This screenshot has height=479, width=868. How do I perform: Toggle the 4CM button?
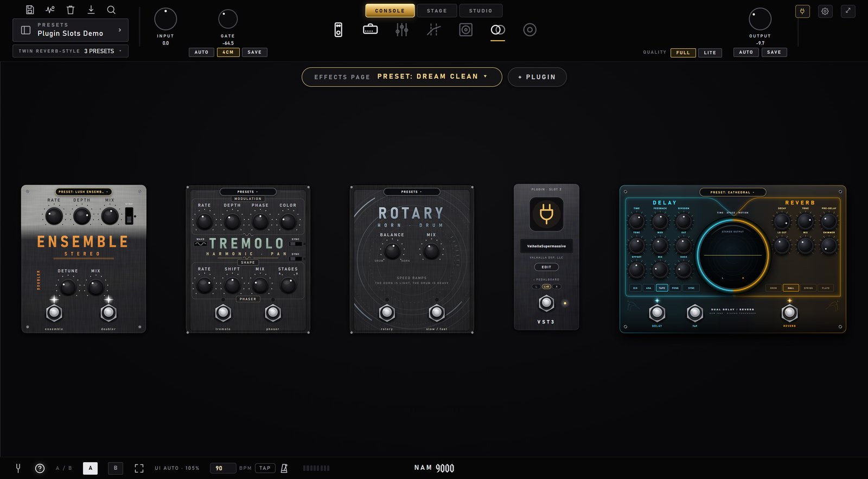[228, 52]
